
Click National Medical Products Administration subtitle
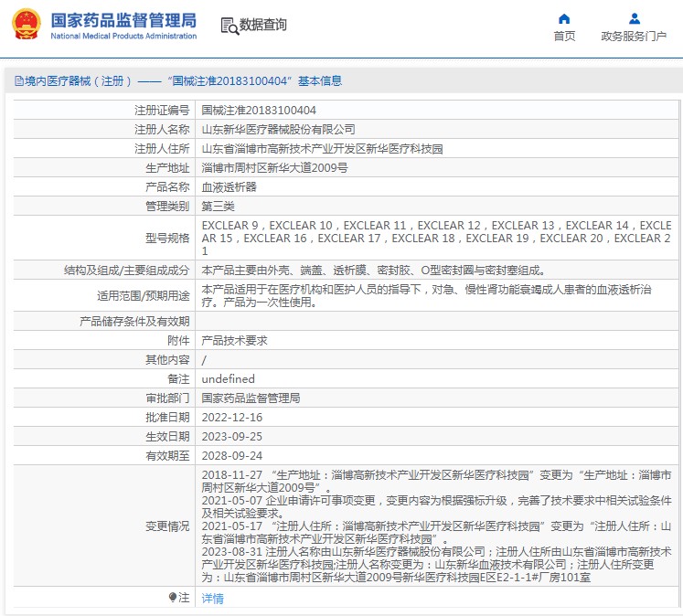(123, 37)
